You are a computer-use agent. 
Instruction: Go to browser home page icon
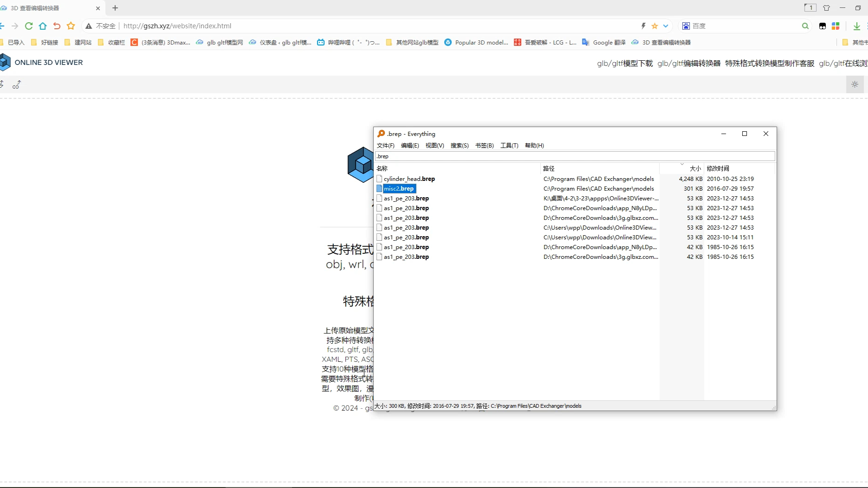point(43,26)
